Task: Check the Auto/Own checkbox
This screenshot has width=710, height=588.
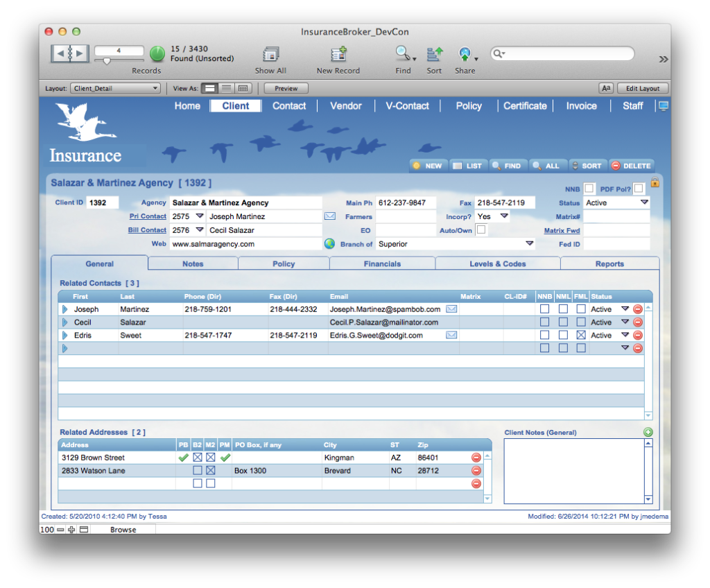Action: 480,230
